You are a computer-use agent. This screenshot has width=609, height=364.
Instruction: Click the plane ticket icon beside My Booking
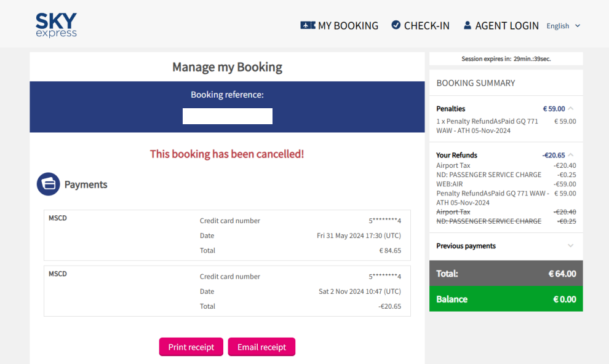[x=308, y=25]
